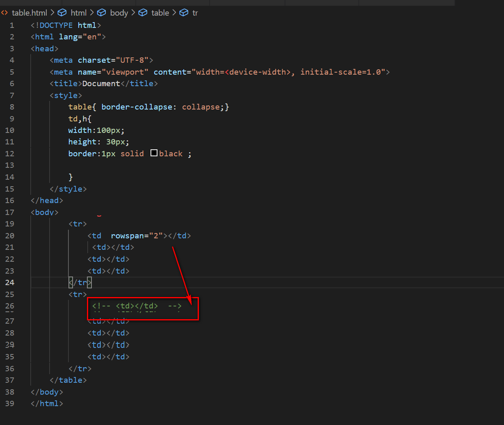Click the color preview box before black
This screenshot has height=425, width=504.
(154, 153)
